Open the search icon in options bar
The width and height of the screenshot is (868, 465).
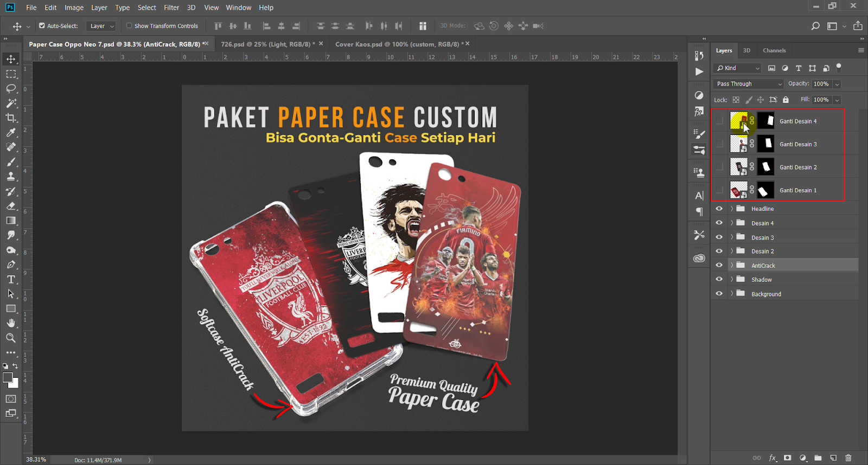(815, 26)
